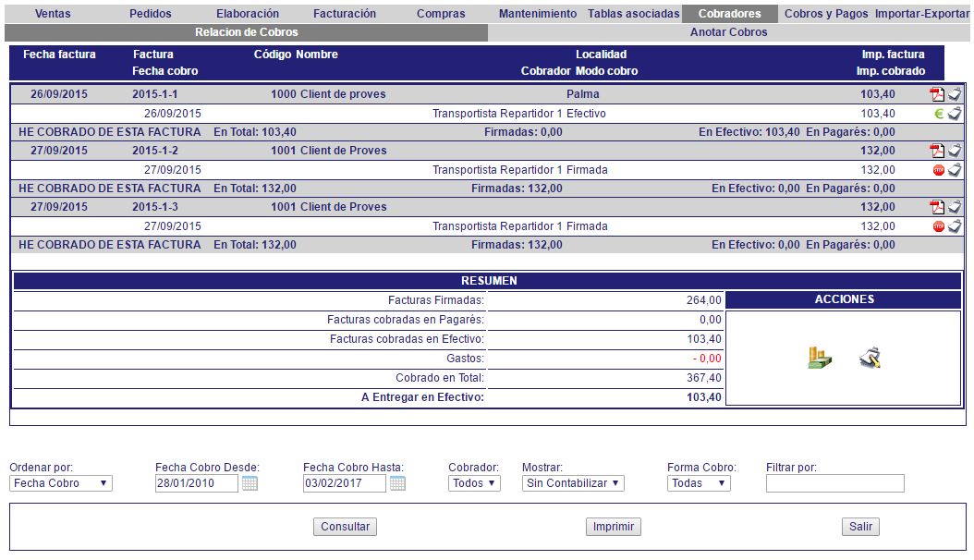
Task: Open calendar picker for Fecha Cobro Hasta
Action: click(x=397, y=483)
